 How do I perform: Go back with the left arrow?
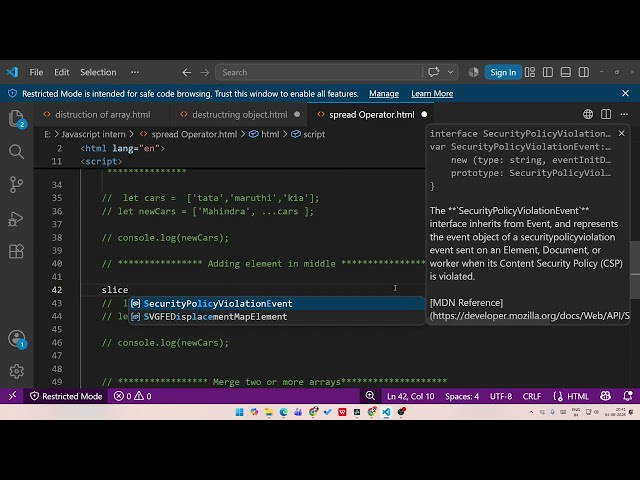tap(187, 72)
